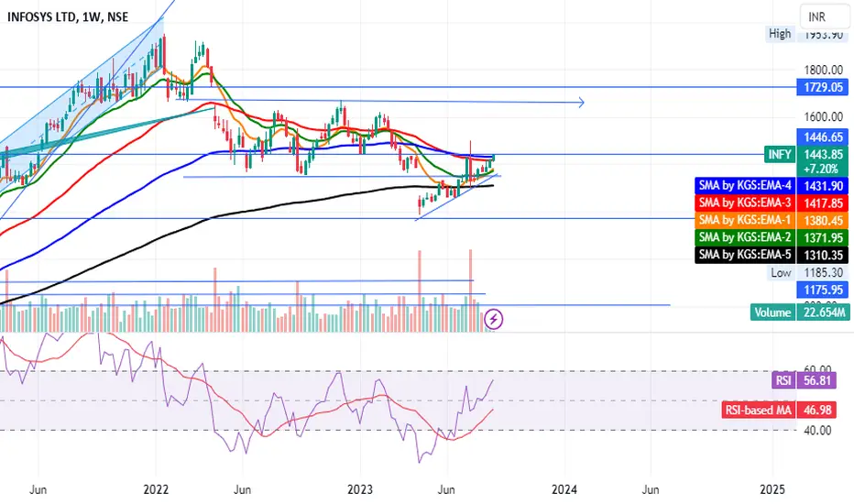Select the INFY price label tag
The width and height of the screenshot is (854, 504).
780,155
